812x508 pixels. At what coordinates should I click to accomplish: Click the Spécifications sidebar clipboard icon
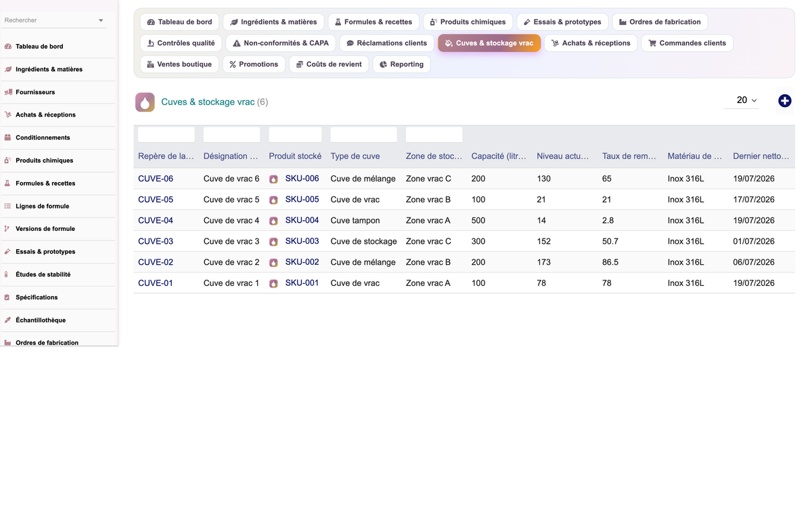click(8, 297)
